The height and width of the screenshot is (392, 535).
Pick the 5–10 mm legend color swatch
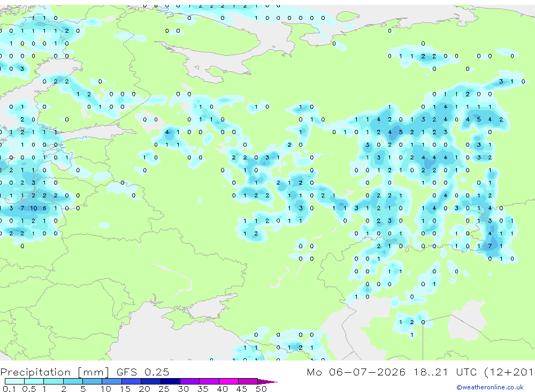tap(92, 381)
